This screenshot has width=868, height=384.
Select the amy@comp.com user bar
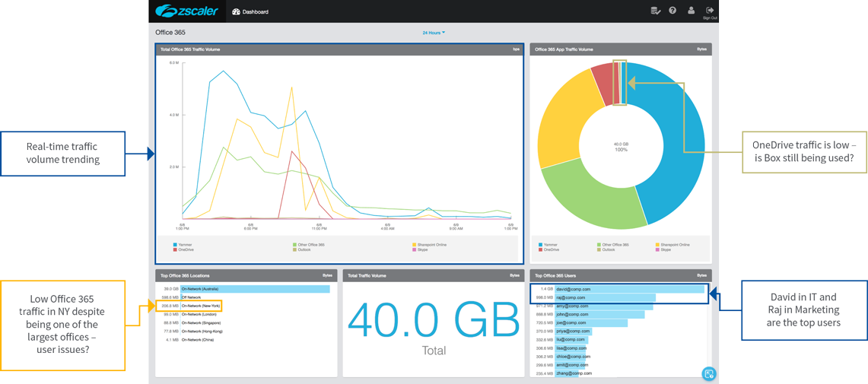pos(603,306)
